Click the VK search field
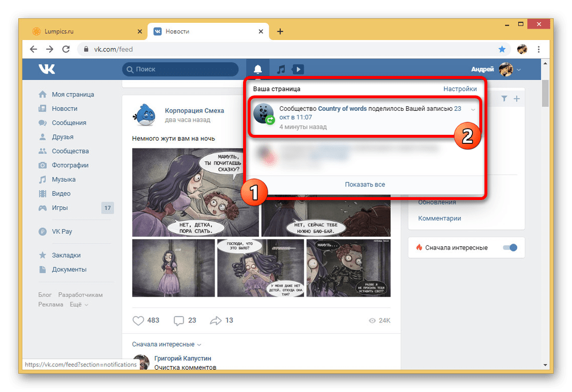 (x=181, y=69)
